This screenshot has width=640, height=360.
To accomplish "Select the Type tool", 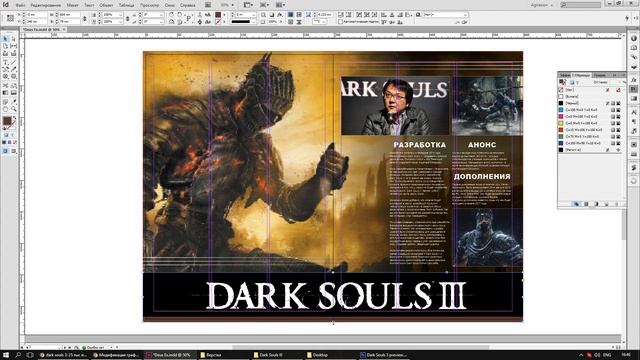I will [x=5, y=62].
